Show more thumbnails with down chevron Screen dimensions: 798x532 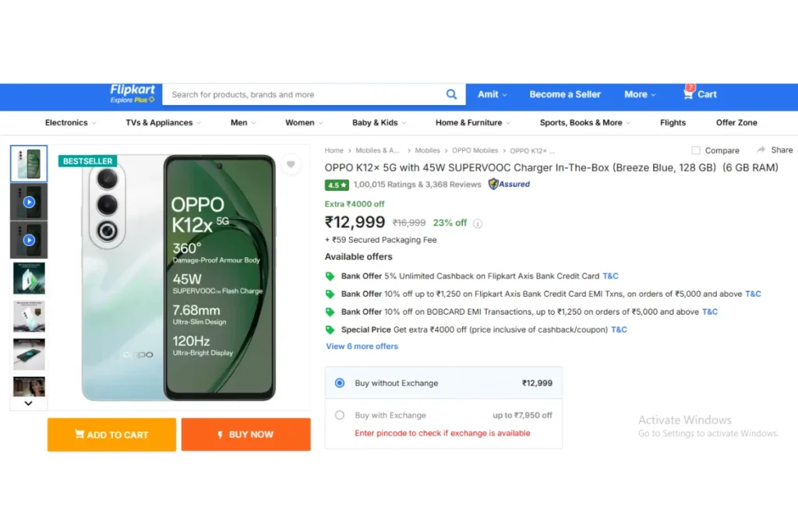[29, 403]
